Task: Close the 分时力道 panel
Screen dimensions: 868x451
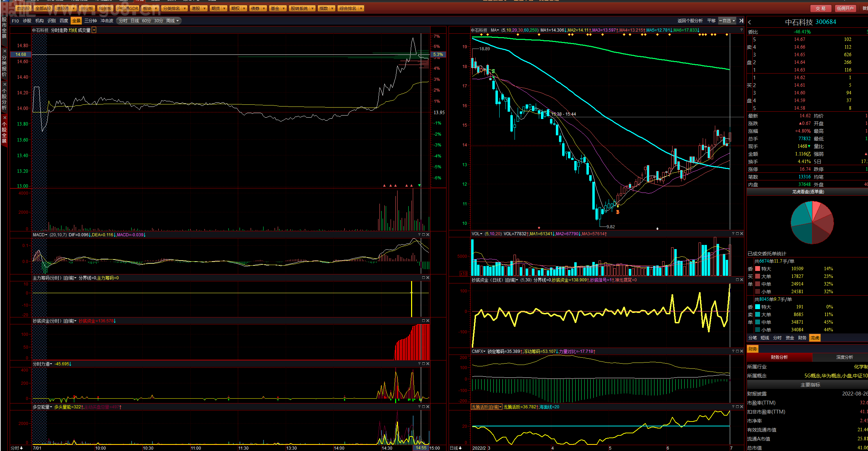Action: [x=428, y=364]
